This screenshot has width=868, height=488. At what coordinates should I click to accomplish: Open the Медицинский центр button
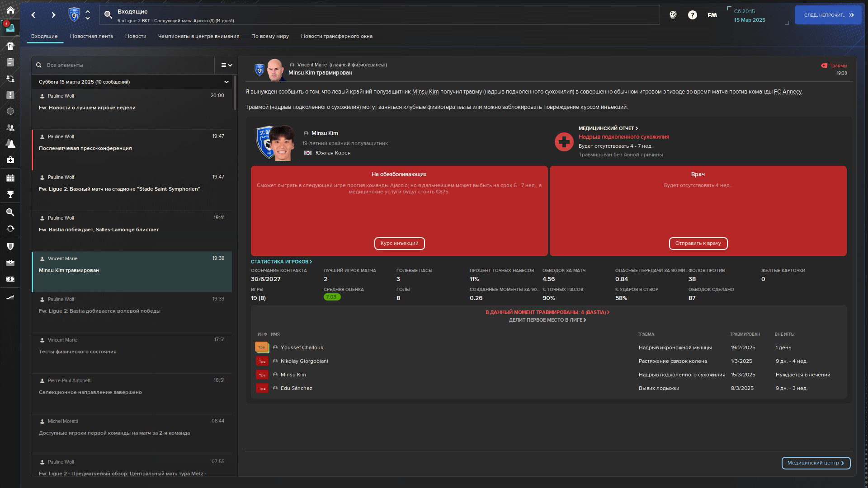tap(816, 463)
